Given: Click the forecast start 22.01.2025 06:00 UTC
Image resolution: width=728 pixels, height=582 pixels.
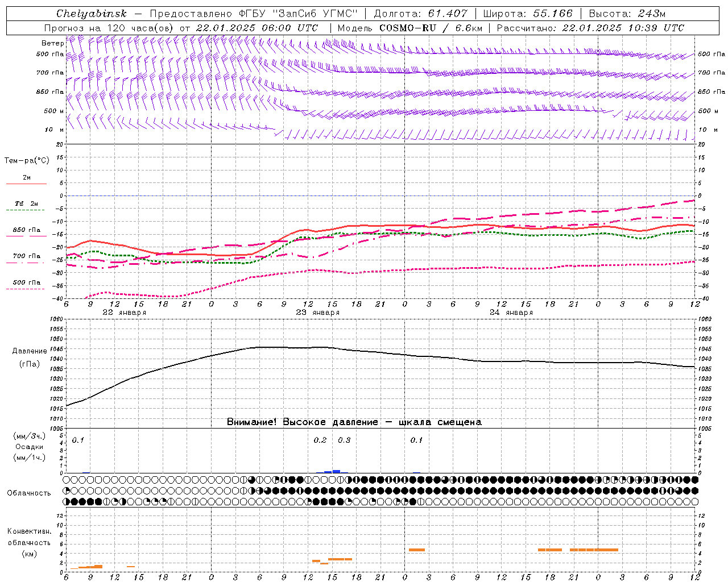Looking at the screenshot, I should pyautogui.click(x=257, y=28).
